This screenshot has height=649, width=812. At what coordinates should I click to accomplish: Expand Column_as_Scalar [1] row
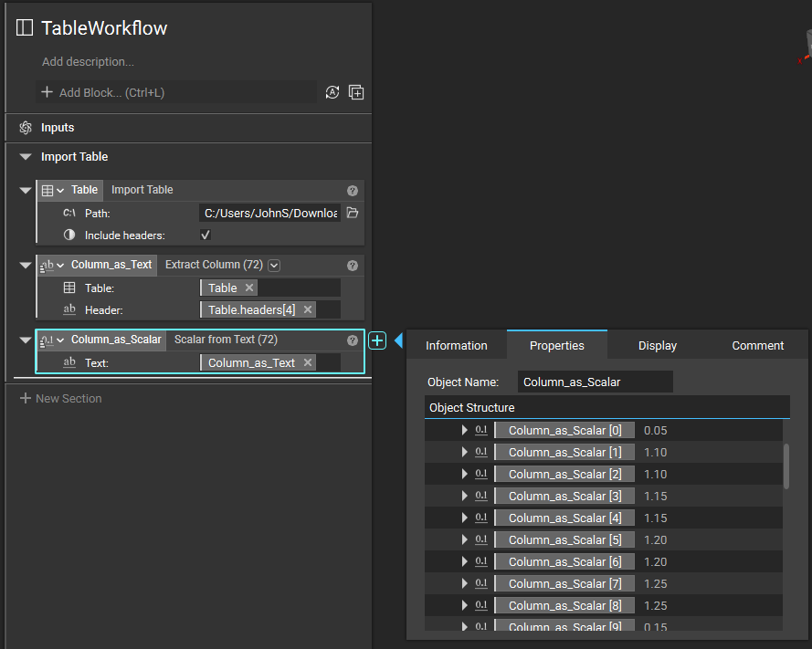(x=465, y=452)
